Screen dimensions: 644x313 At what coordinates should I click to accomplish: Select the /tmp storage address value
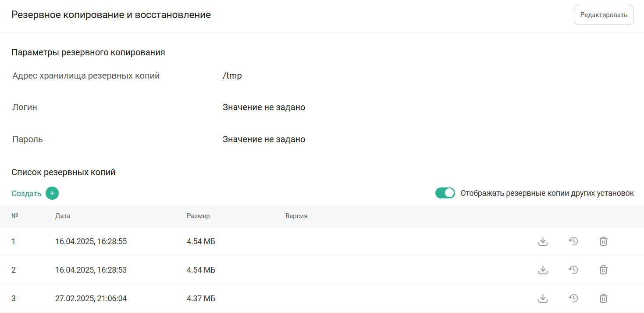[232, 76]
